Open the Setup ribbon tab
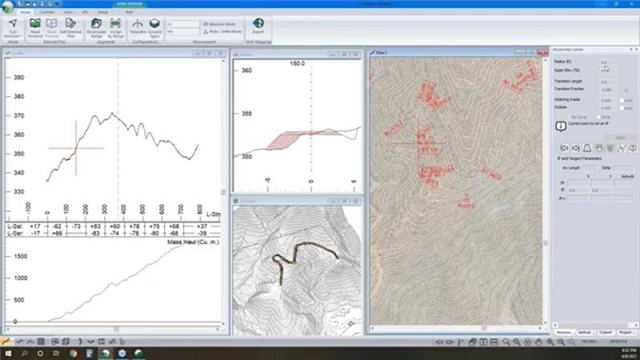Image resolution: width=640 pixels, height=360 pixels. tap(102, 12)
